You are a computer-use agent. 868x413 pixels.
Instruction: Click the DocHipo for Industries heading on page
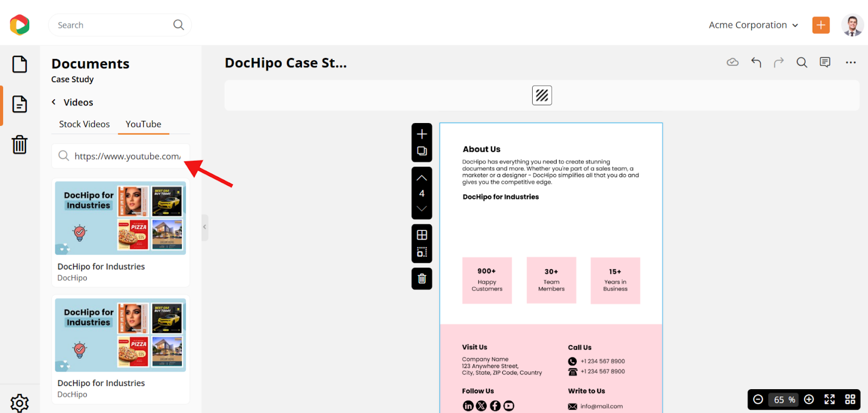pos(501,197)
